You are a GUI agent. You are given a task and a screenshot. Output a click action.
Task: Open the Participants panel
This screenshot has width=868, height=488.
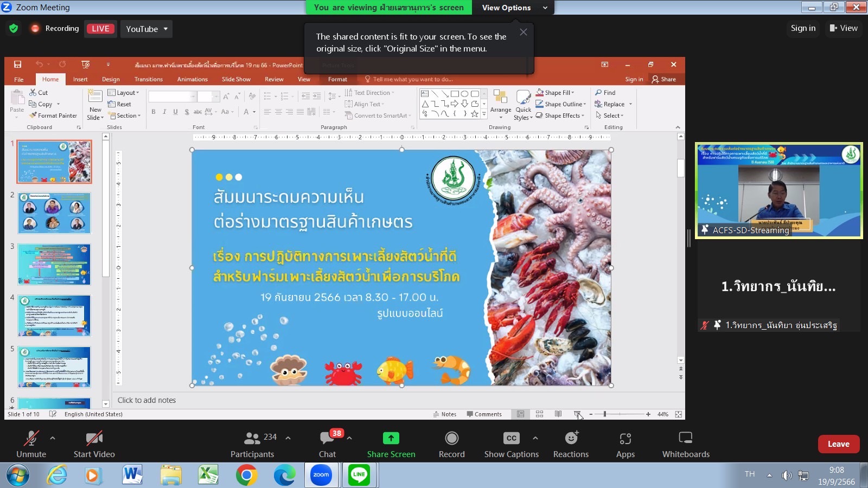[253, 444]
